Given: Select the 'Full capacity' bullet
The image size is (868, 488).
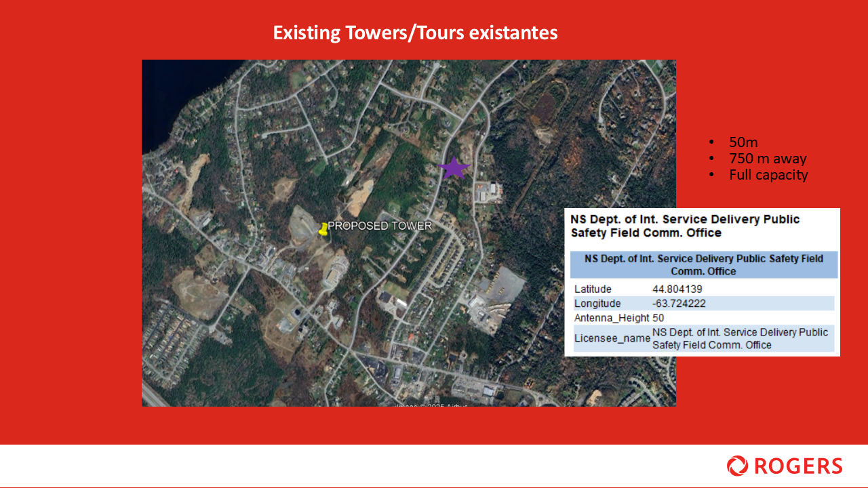Looking at the screenshot, I should point(768,175).
